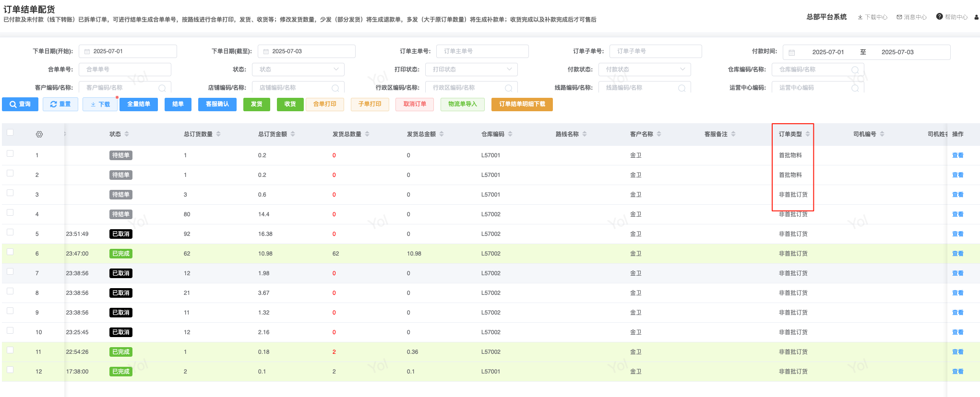The image size is (980, 397).
Task: Select the checkbox for row 6
Action: pos(10,252)
